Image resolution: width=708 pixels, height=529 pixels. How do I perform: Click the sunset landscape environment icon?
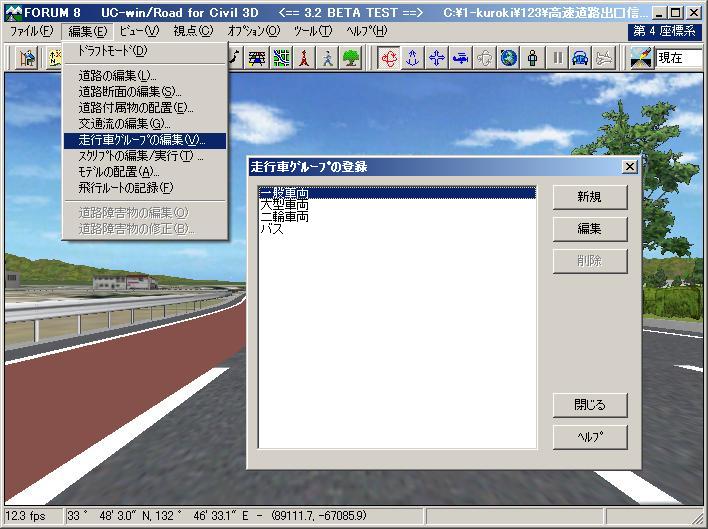(x=642, y=58)
